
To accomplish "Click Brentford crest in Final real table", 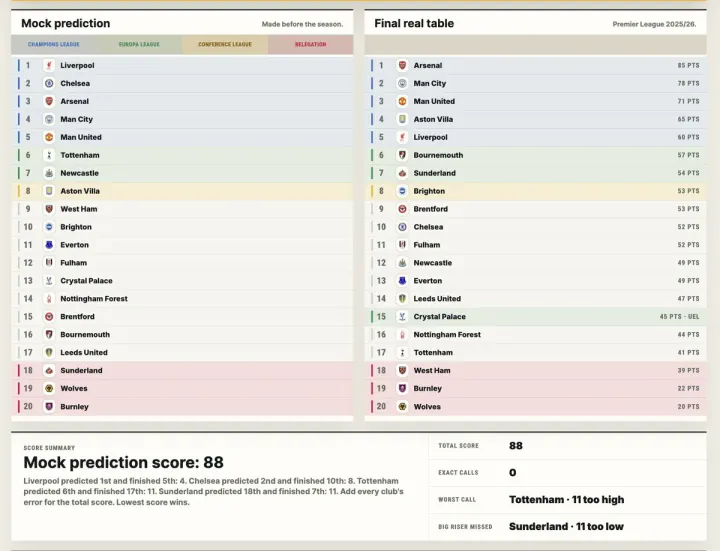I will pos(402,208).
